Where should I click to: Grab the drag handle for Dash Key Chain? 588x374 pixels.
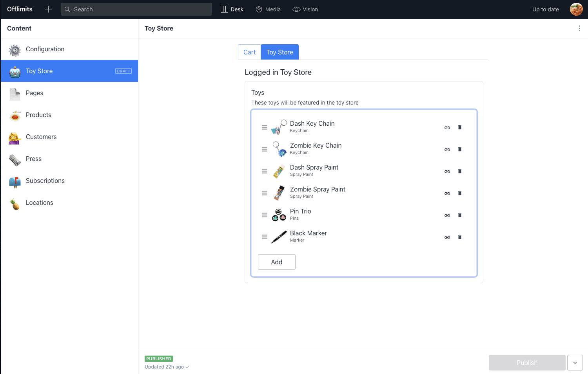pyautogui.click(x=265, y=127)
